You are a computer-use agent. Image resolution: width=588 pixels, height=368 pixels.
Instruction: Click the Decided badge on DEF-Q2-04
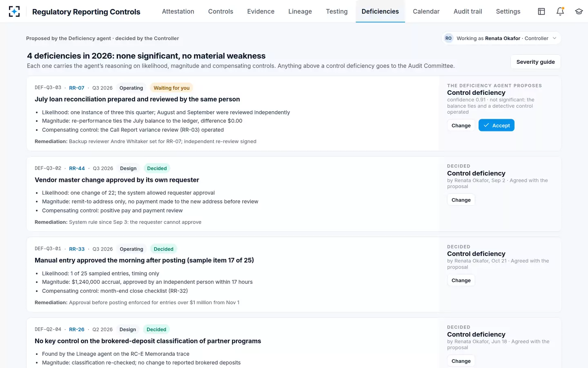[156, 330]
